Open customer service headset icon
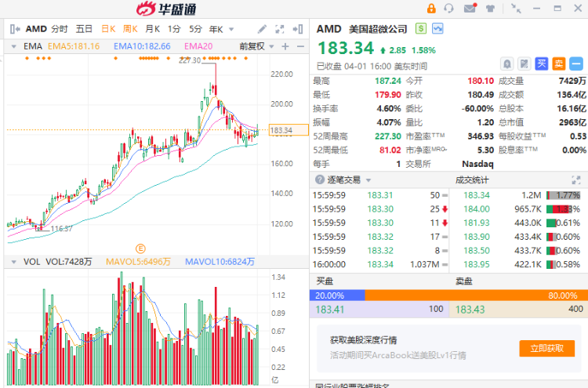This screenshot has height=388, width=588. click(448, 9)
